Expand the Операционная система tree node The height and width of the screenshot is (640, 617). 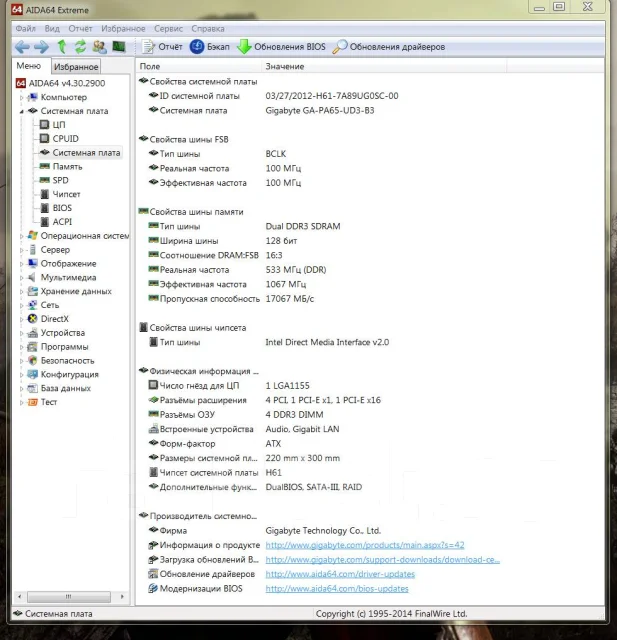coord(22,236)
